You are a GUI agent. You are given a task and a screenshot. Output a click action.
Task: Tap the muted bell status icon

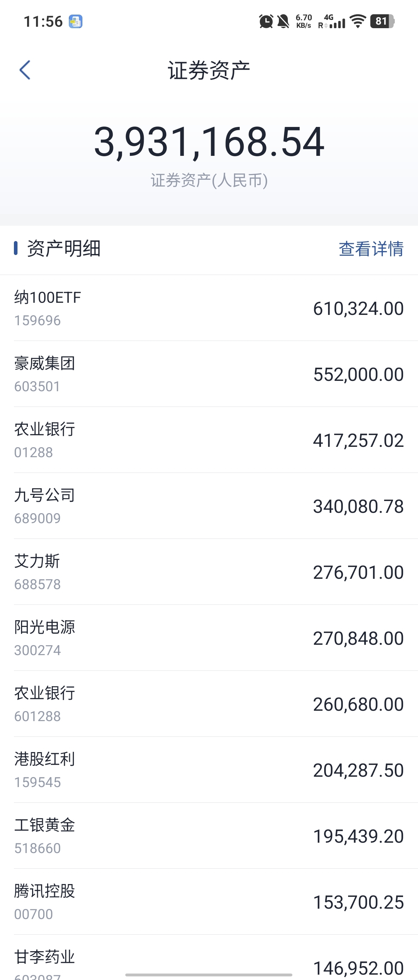283,21
